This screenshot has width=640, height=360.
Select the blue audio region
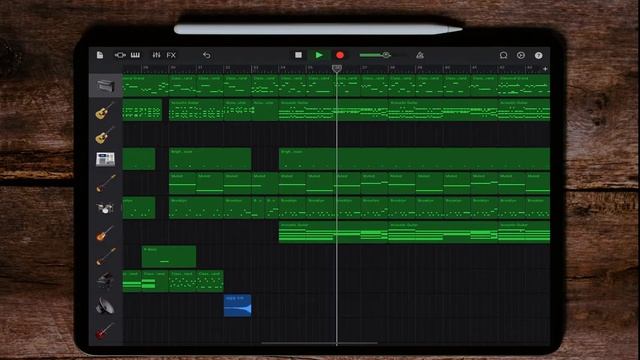click(238, 305)
